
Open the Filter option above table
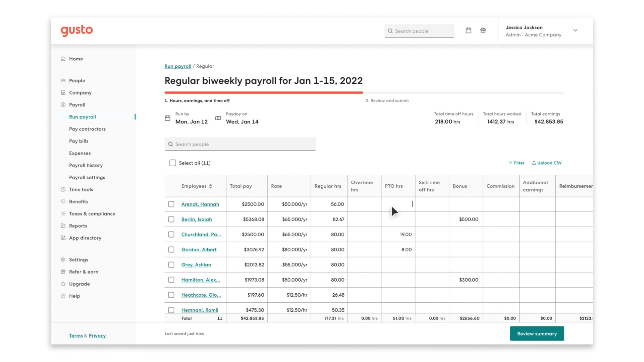click(x=517, y=163)
